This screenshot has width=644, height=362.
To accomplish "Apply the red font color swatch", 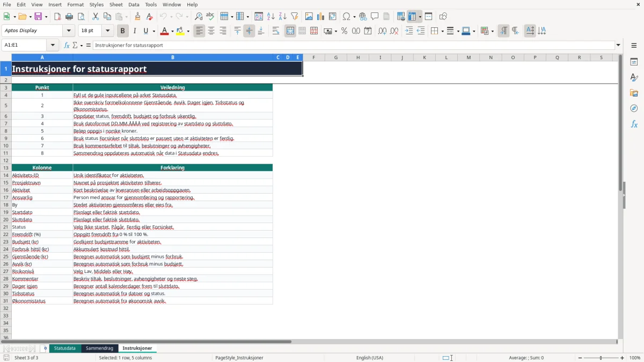I will click(164, 31).
